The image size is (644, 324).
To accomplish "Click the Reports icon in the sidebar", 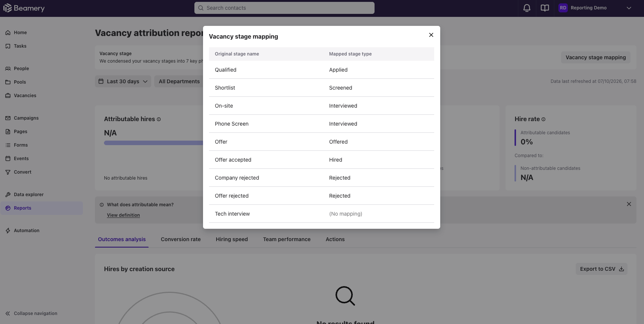I will [x=8, y=208].
